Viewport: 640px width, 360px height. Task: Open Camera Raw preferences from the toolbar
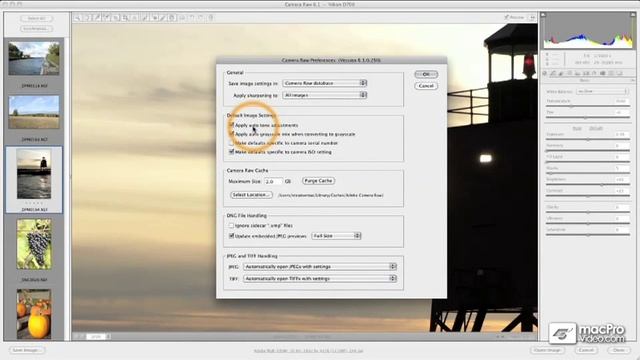point(182,18)
